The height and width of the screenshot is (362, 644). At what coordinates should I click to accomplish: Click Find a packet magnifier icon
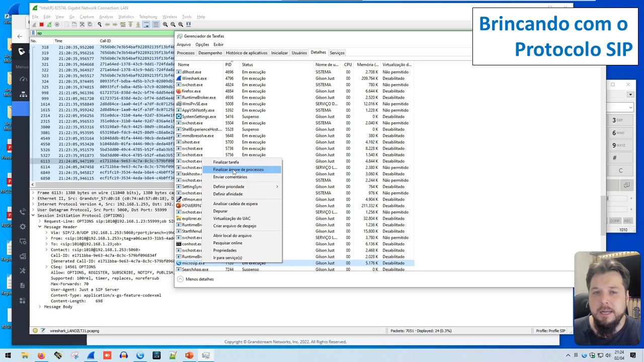click(x=100, y=24)
